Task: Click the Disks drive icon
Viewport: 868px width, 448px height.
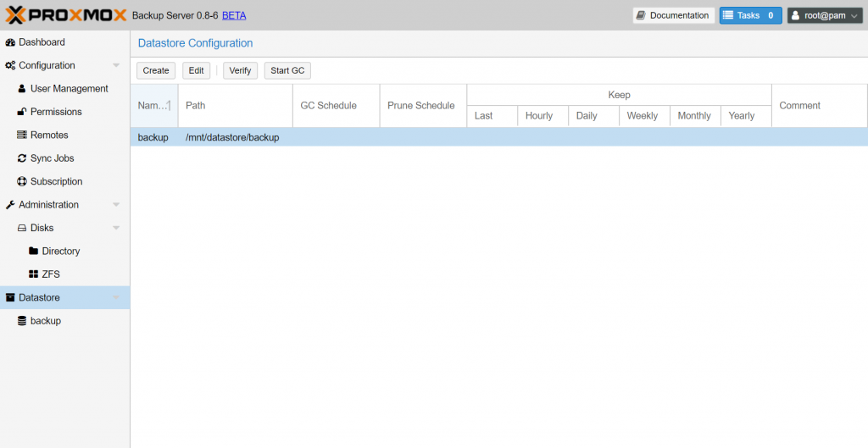Action: tap(21, 228)
